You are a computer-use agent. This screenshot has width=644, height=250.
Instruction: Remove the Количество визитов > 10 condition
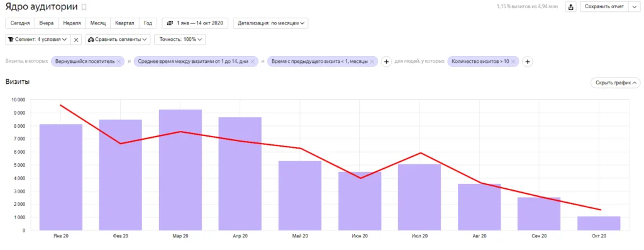tap(513, 62)
